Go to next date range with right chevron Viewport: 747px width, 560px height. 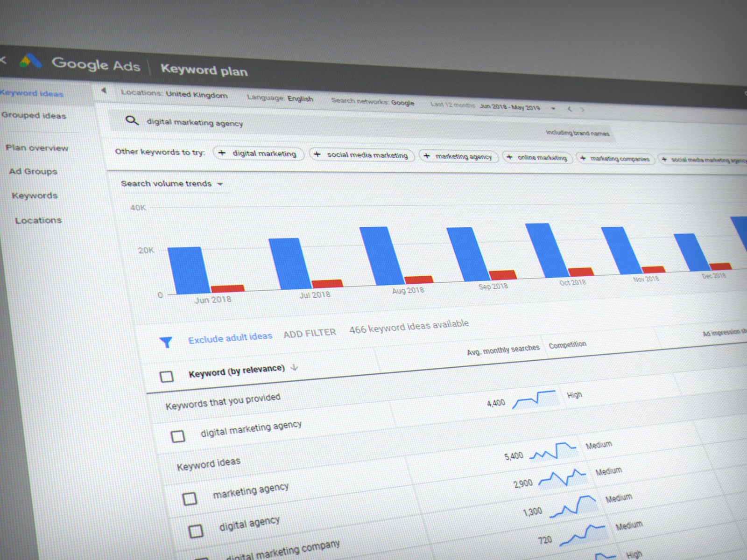click(582, 110)
